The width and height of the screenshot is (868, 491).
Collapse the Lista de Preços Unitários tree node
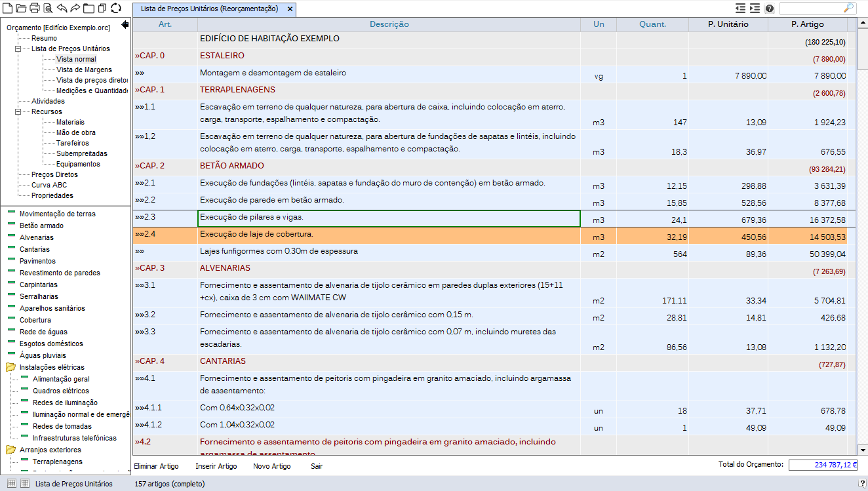(x=18, y=49)
